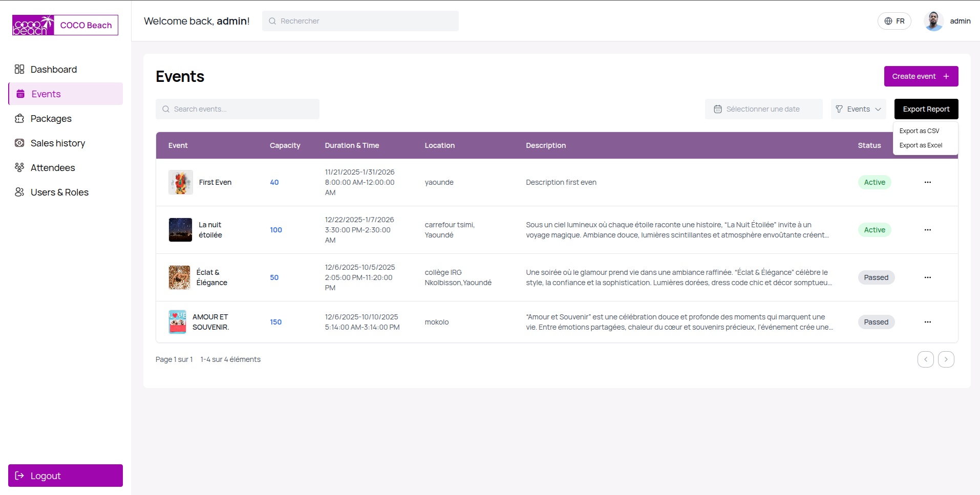Open three-dot menu for AMOUR ET SOUVENIR
The width and height of the screenshot is (980, 495).
point(927,322)
